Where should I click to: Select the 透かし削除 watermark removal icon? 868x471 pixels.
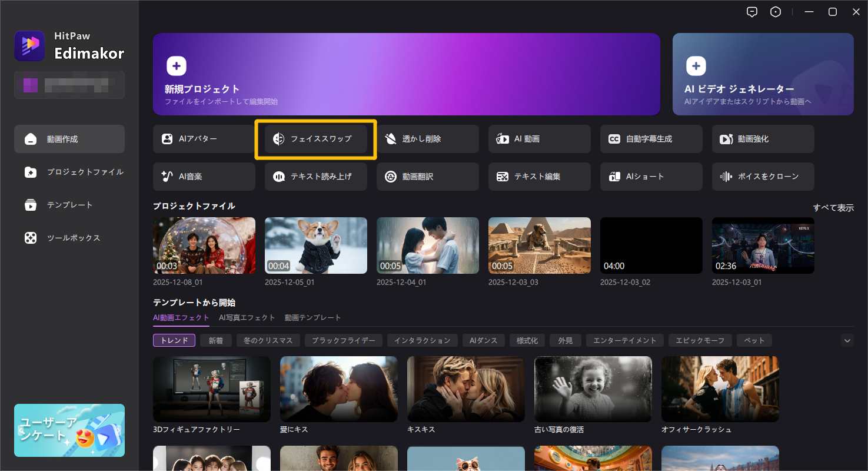(x=391, y=139)
